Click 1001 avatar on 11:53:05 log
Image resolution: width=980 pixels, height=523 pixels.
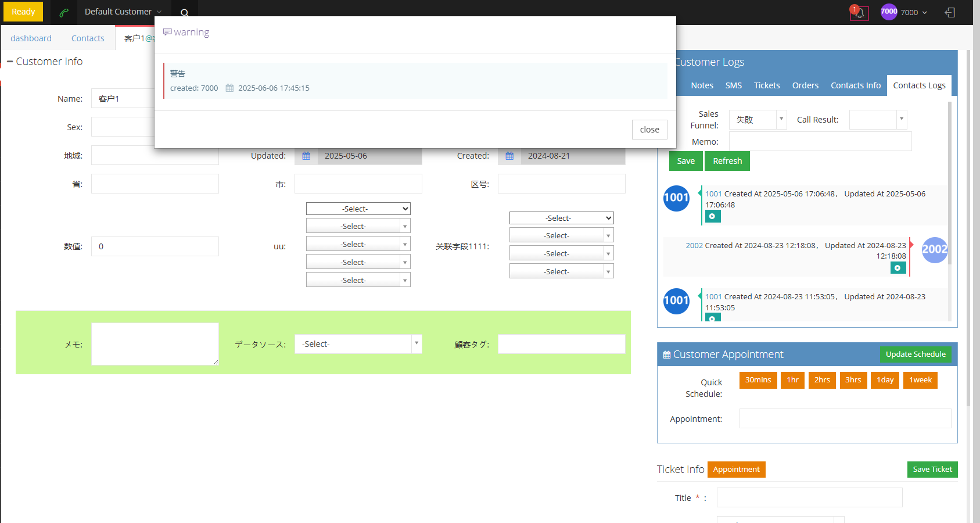click(x=676, y=301)
